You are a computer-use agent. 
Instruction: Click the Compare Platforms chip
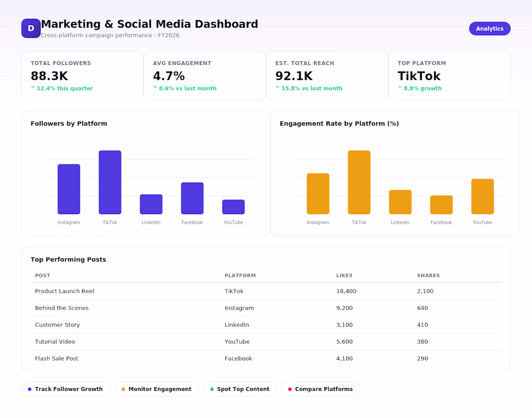tap(321, 389)
